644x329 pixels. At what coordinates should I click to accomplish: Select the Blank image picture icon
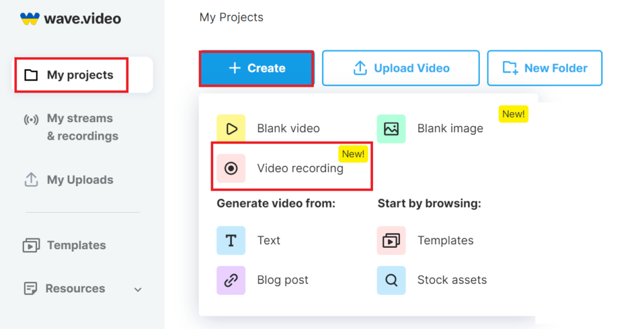[x=391, y=129]
